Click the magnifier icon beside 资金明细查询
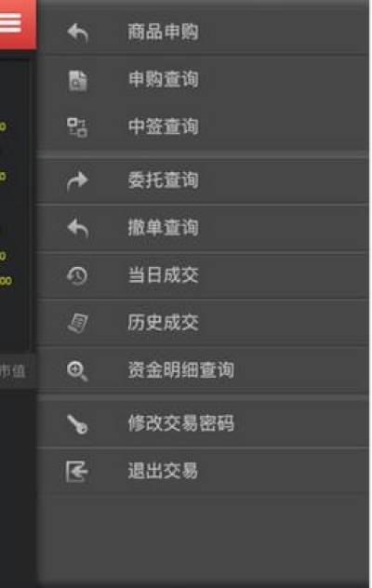The image size is (372, 588). [77, 371]
